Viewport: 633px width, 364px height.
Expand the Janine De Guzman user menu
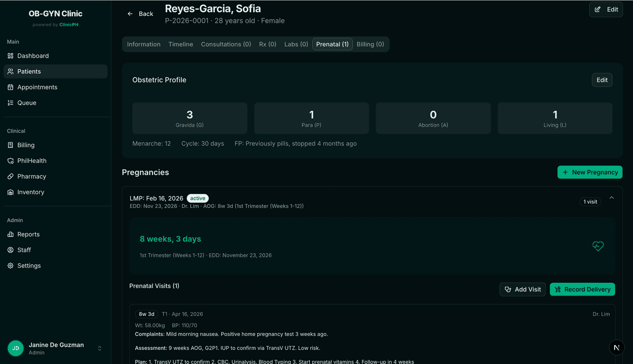(100, 348)
